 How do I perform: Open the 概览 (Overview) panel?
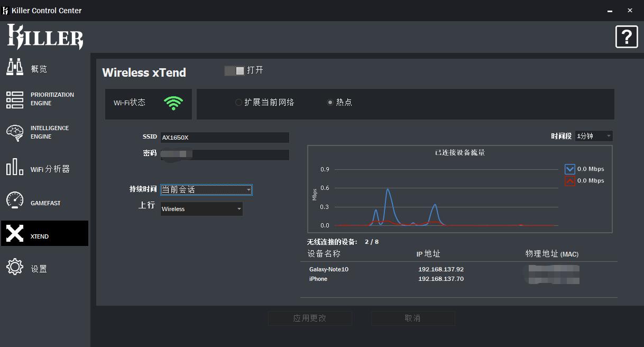pyautogui.click(x=32, y=68)
